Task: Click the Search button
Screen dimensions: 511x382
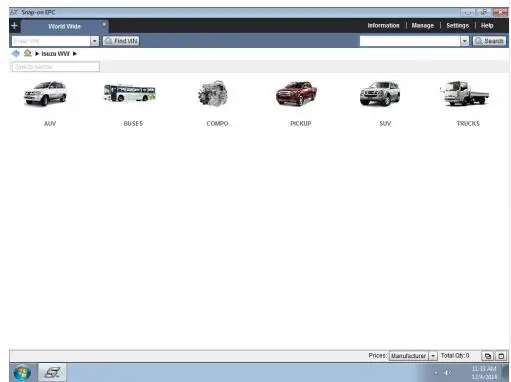Action: click(x=489, y=41)
